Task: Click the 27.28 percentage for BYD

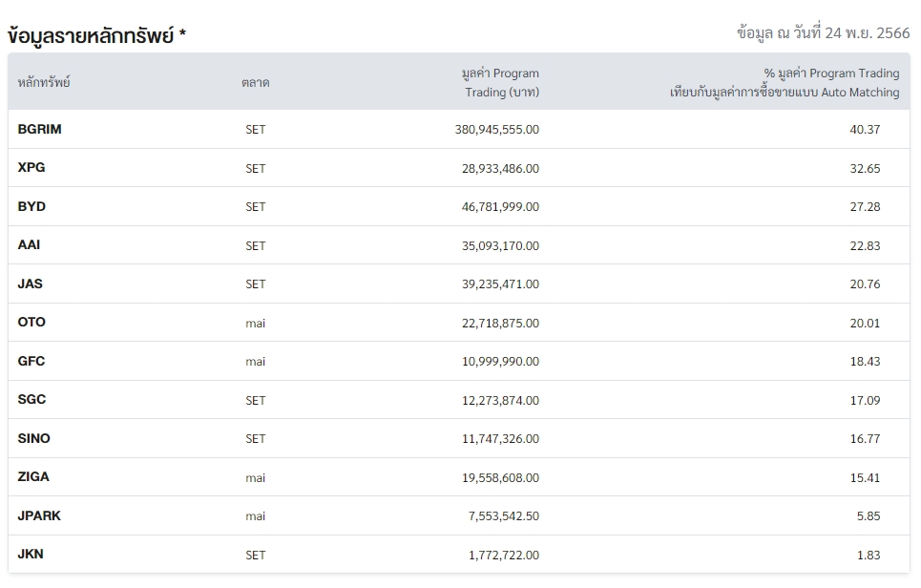Action: [865, 207]
